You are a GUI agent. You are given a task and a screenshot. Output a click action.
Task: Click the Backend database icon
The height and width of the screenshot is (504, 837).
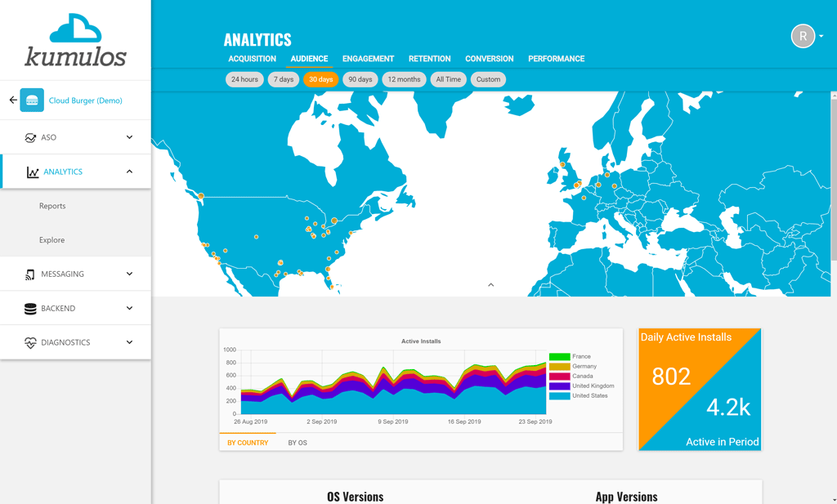coord(30,309)
